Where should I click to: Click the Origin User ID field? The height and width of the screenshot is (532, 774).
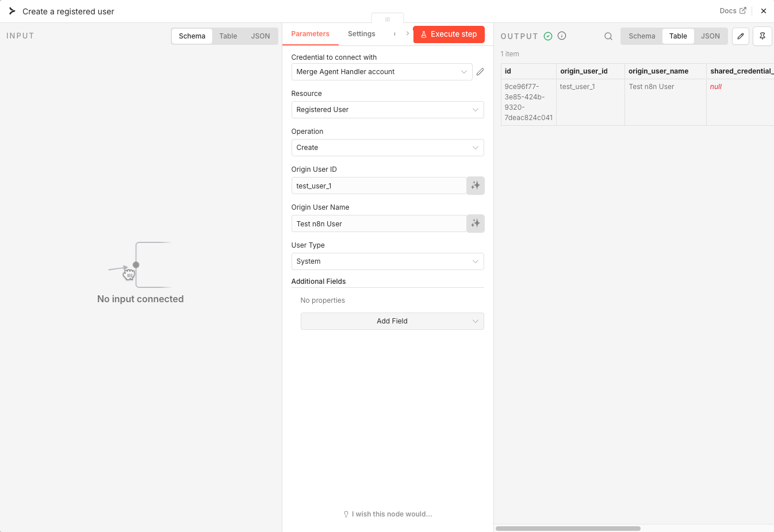[x=379, y=186]
